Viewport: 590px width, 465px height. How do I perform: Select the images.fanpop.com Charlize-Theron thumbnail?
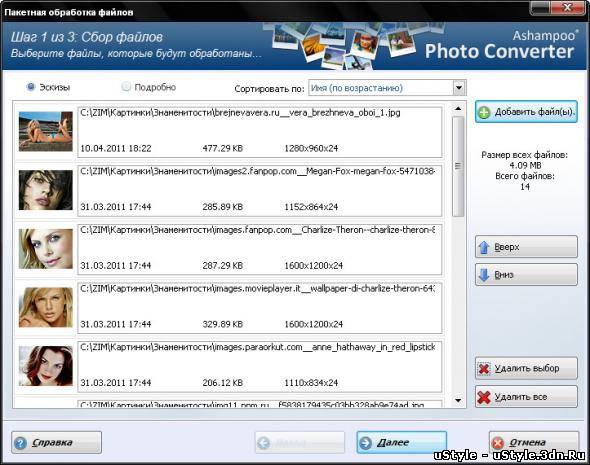pos(46,249)
